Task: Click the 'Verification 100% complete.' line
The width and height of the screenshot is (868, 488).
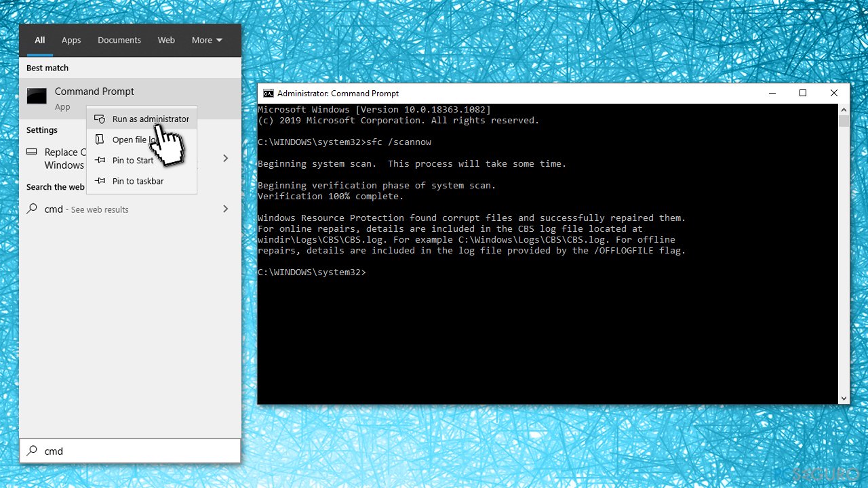Action: [x=330, y=197]
